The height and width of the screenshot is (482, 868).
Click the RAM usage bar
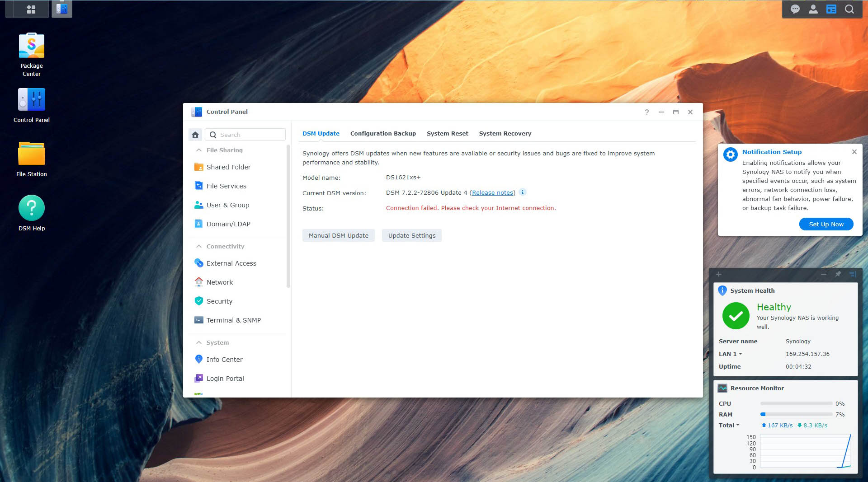click(x=796, y=414)
